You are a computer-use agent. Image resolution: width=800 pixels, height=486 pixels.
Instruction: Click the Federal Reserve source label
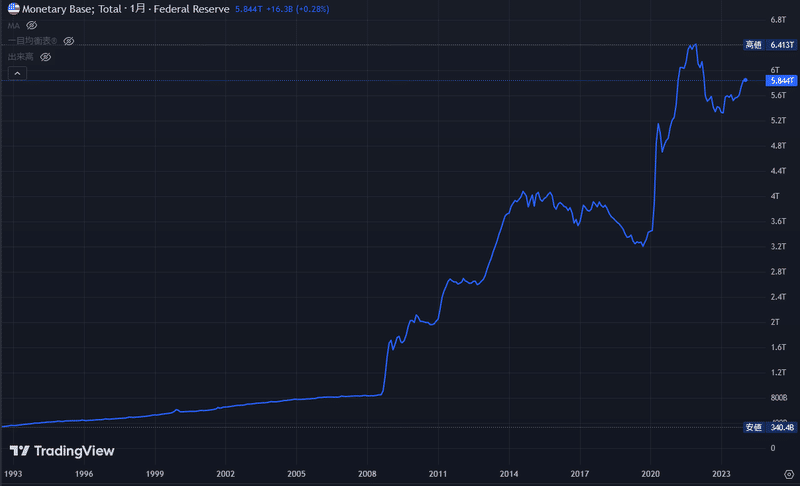(191, 9)
